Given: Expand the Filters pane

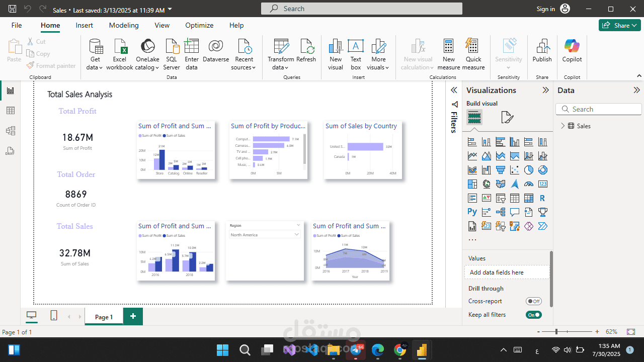Looking at the screenshot, I should [x=454, y=90].
